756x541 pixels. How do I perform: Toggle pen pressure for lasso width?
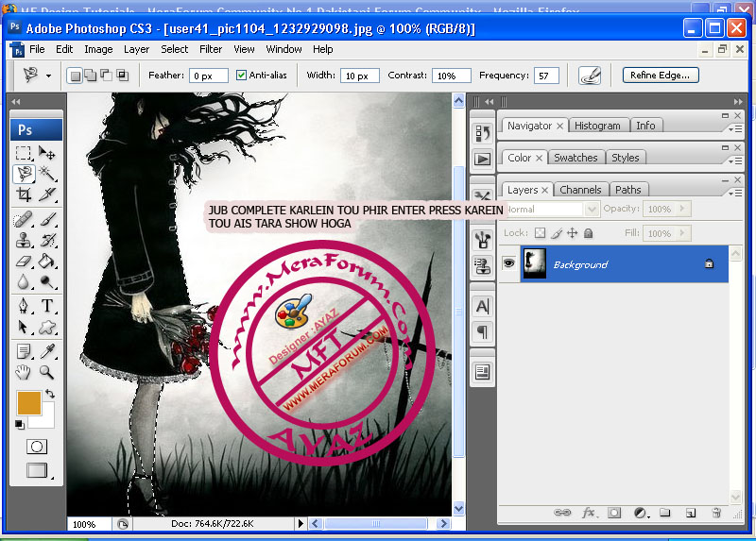(x=590, y=76)
